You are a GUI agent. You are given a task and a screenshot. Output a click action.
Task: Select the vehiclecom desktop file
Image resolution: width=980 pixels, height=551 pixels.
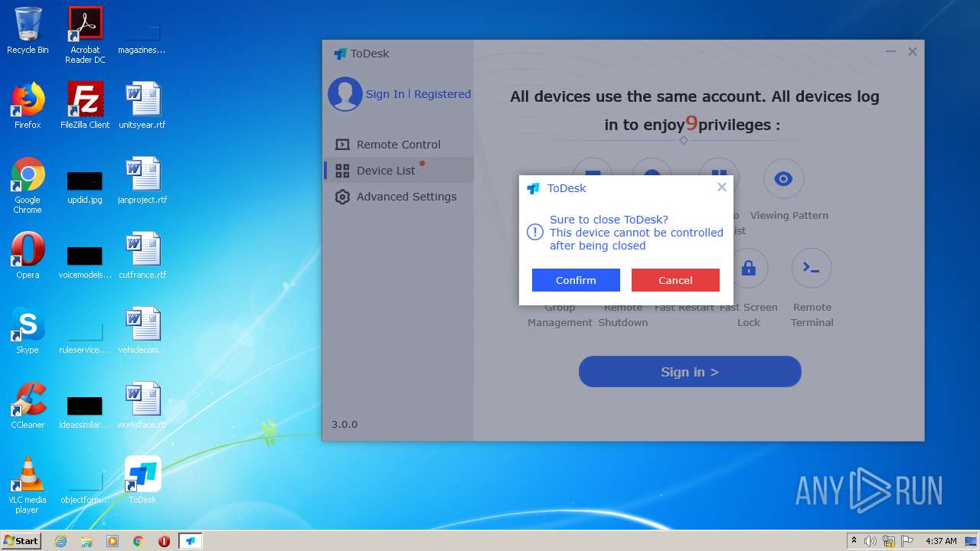142,331
